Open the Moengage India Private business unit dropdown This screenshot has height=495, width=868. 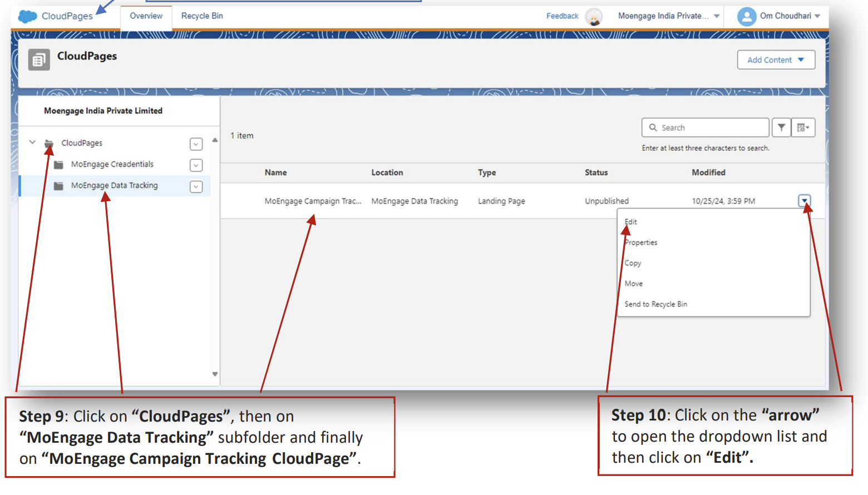[x=669, y=16]
